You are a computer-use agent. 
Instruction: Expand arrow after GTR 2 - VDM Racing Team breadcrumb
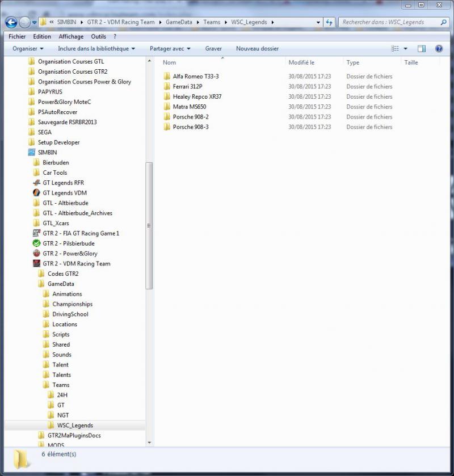(160, 23)
